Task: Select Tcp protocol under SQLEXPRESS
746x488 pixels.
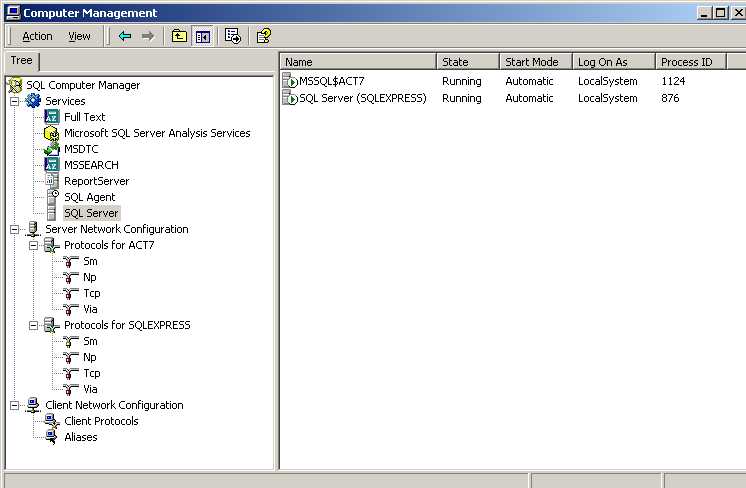Action: pos(92,373)
